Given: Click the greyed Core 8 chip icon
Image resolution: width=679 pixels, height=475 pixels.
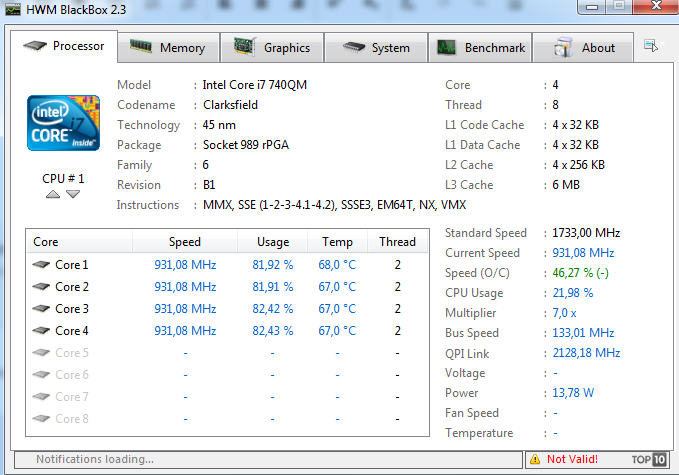Looking at the screenshot, I should (x=41, y=418).
